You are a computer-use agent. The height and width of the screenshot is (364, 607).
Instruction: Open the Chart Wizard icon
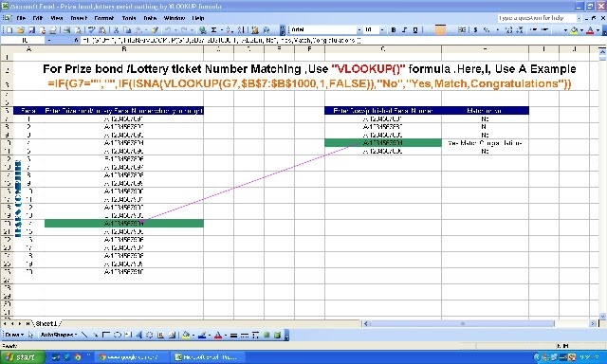(x=255, y=29)
